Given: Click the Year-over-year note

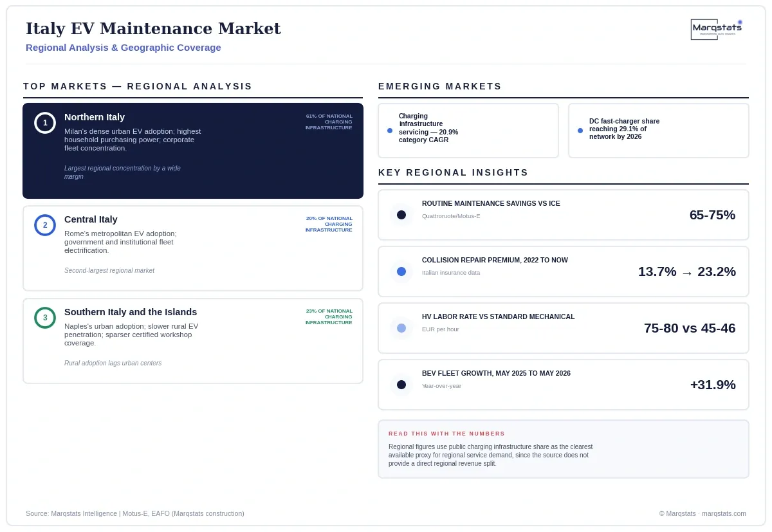Looking at the screenshot, I should pos(441,386).
